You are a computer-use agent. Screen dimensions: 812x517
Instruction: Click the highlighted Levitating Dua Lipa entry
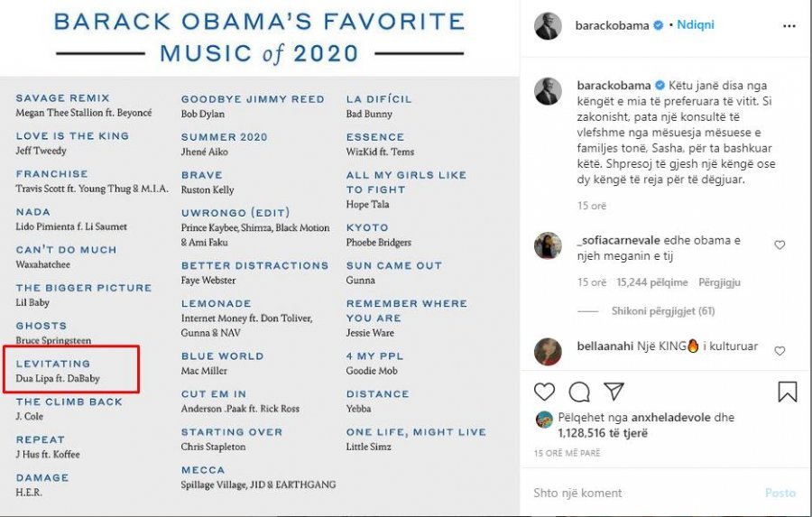(x=71, y=370)
